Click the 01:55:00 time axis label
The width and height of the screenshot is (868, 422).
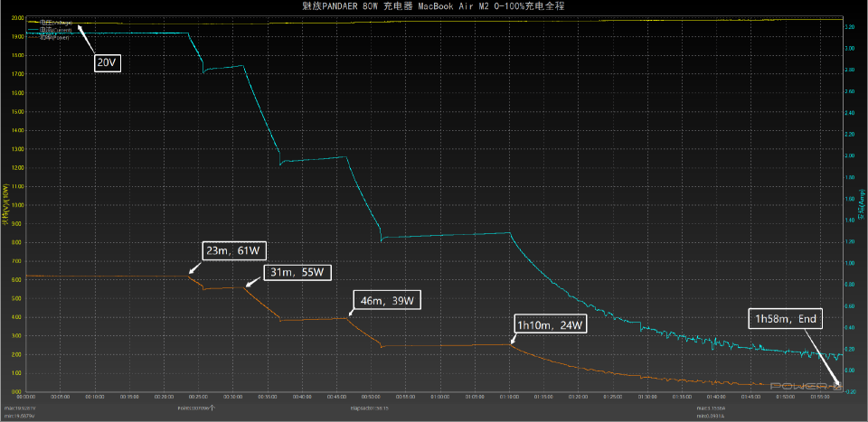(820, 397)
